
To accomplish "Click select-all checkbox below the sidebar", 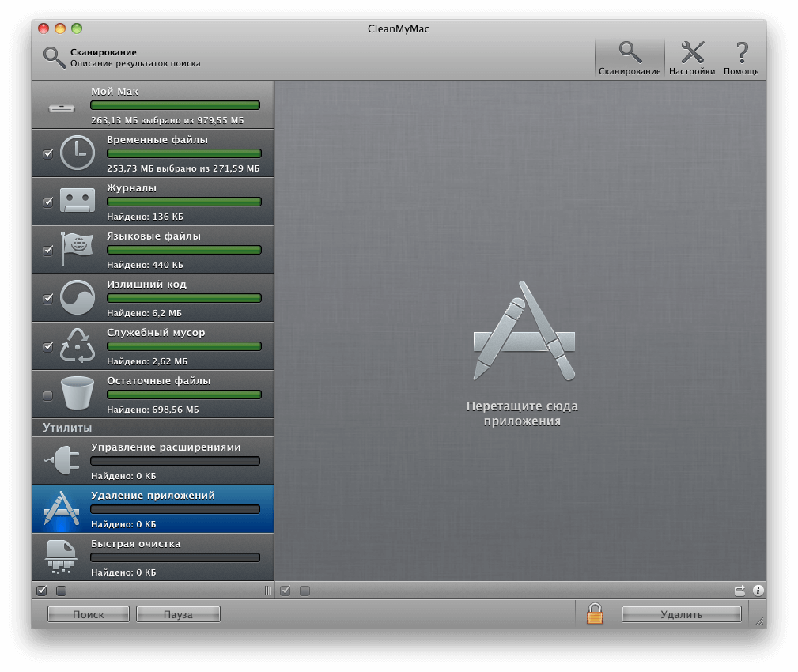I will [x=42, y=590].
